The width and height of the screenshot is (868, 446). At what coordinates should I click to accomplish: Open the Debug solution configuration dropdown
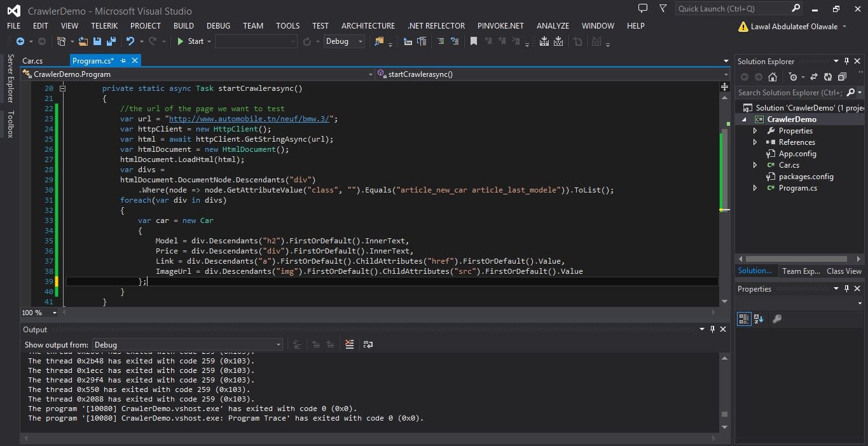[x=344, y=41]
